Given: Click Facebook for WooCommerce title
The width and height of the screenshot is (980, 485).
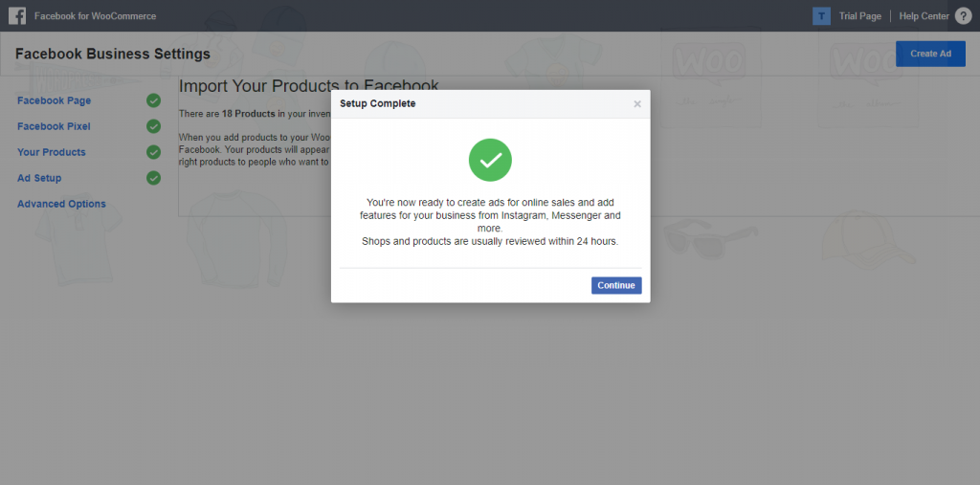Looking at the screenshot, I should coord(95,16).
